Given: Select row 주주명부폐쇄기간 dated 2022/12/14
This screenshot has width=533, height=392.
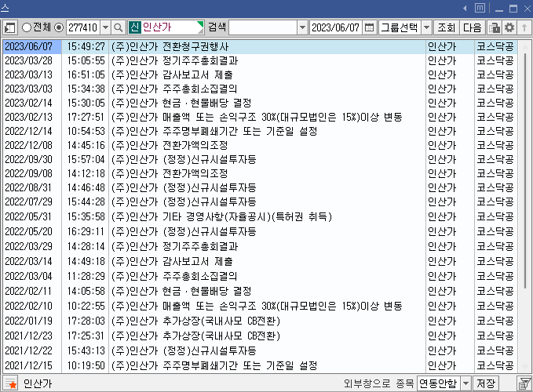Looking at the screenshot, I should tap(260, 131).
